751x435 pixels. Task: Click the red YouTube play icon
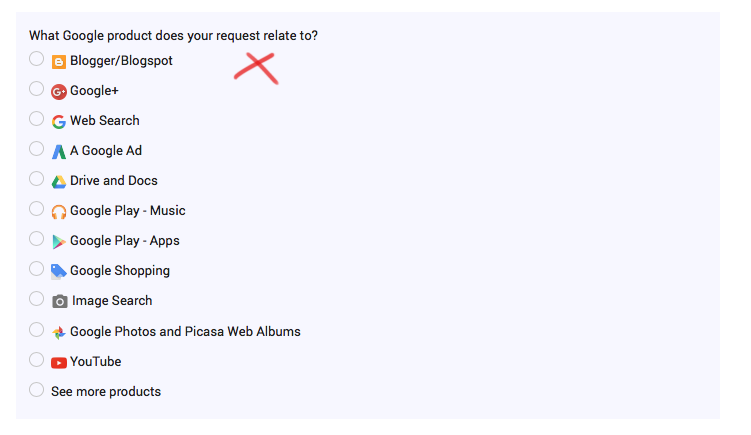point(58,363)
